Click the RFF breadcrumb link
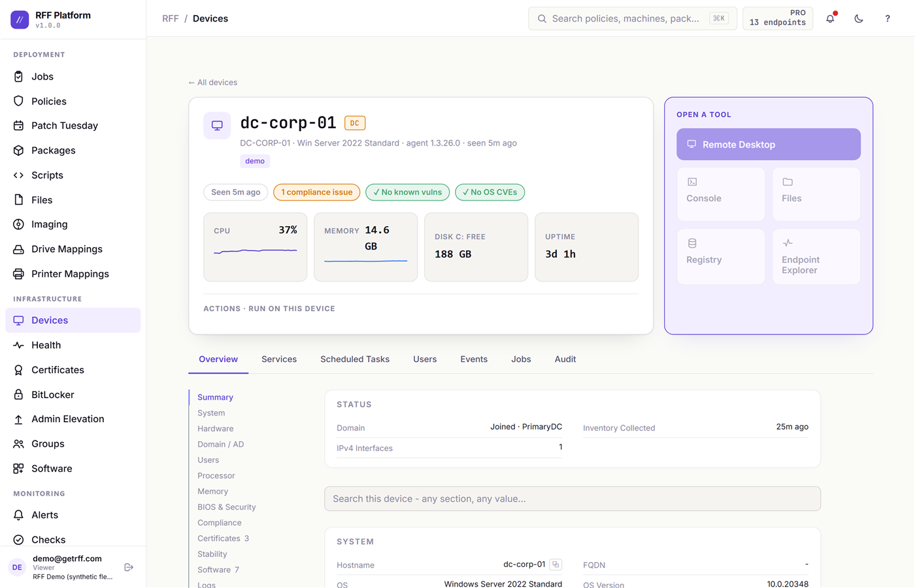This screenshot has width=915, height=588. [171, 18]
